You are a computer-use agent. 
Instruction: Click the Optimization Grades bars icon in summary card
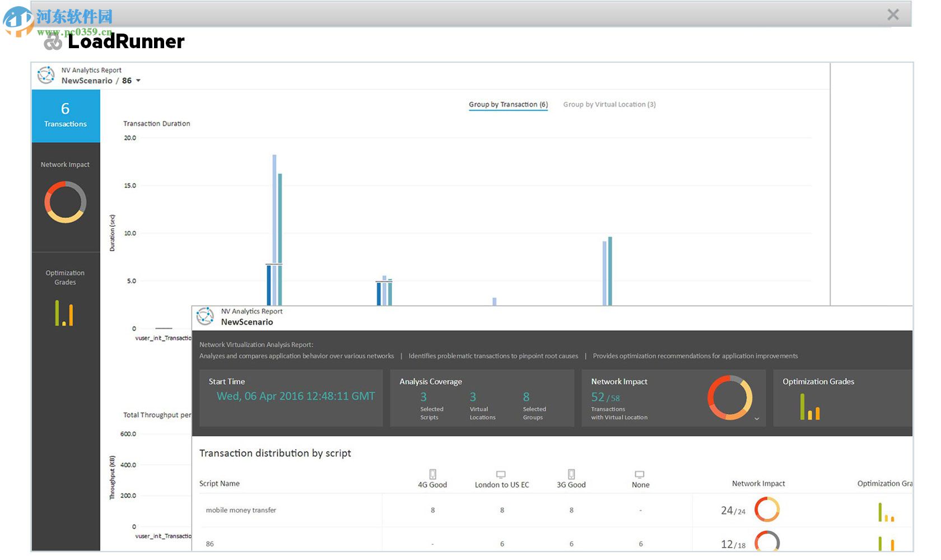[x=810, y=407]
